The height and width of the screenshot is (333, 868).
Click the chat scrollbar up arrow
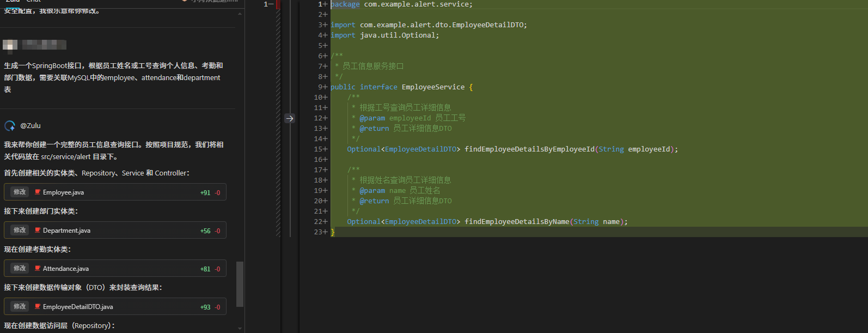(x=240, y=13)
